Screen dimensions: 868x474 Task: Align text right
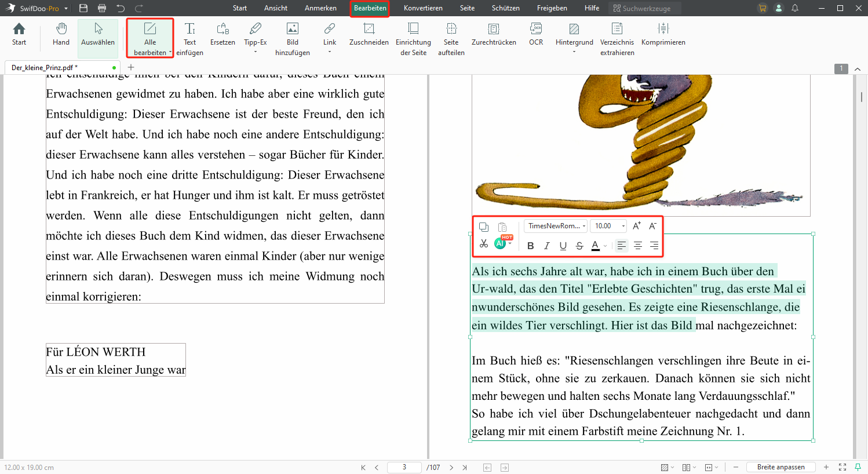pos(654,246)
